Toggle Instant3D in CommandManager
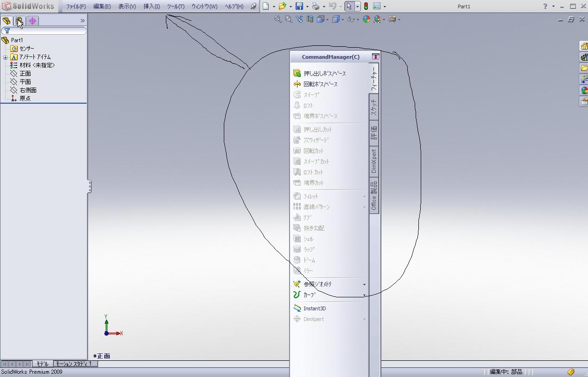The height and width of the screenshot is (377, 588). coord(310,308)
